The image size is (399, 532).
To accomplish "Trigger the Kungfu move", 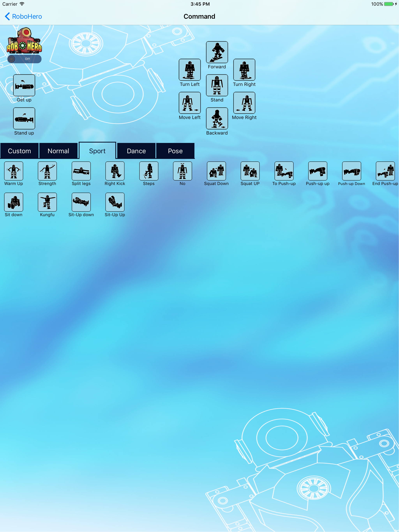I will tap(47, 202).
